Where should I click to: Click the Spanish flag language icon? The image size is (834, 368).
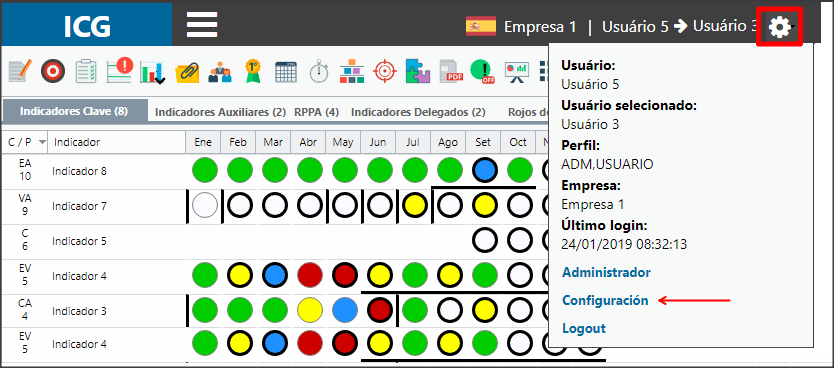coord(481,26)
